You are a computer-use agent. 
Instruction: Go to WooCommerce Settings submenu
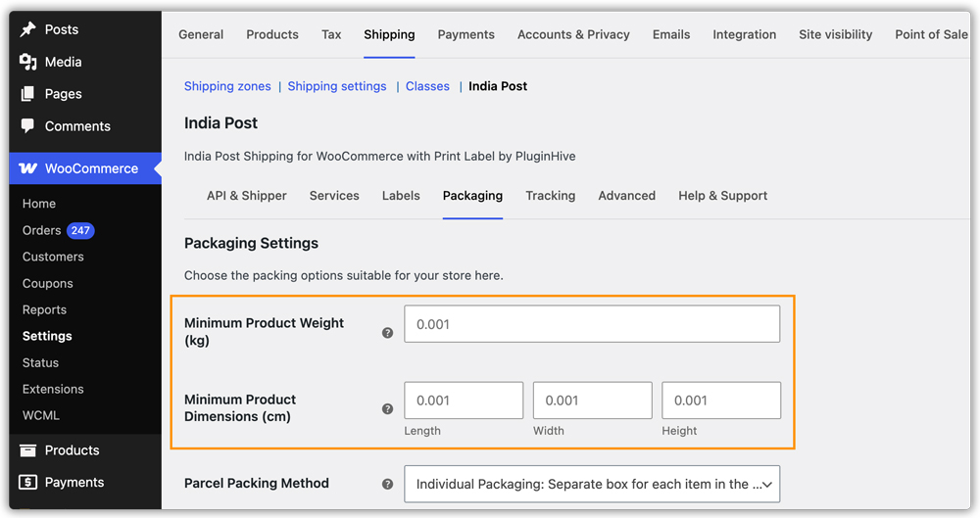tap(47, 336)
